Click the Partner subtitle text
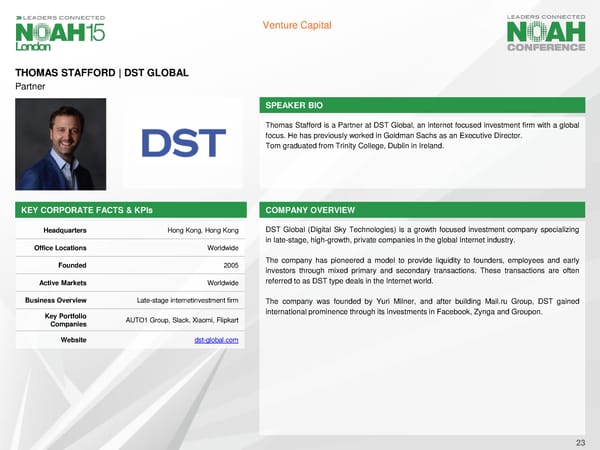Viewport: 600px width, 450px height. coord(30,87)
